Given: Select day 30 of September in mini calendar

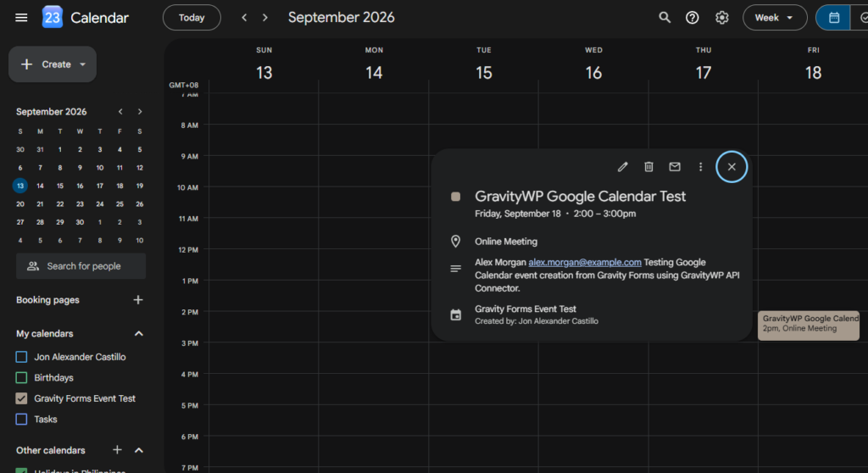Looking at the screenshot, I should (80, 222).
